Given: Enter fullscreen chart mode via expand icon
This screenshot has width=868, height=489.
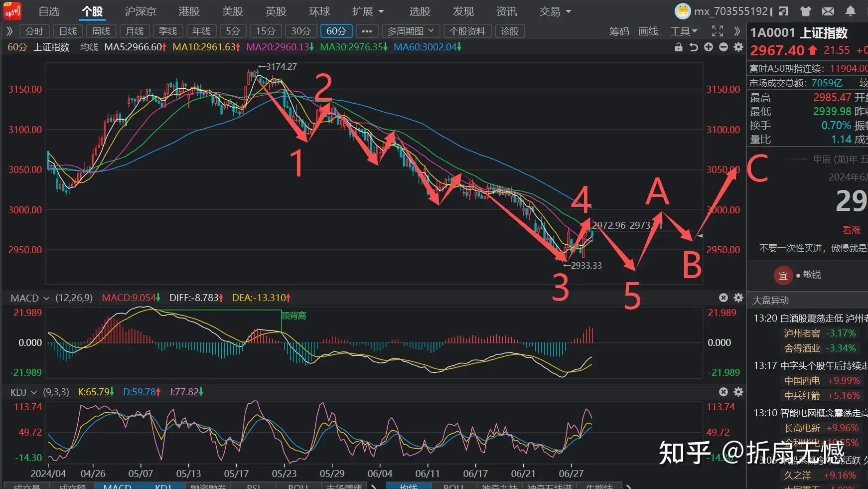Looking at the screenshot, I should [x=718, y=31].
